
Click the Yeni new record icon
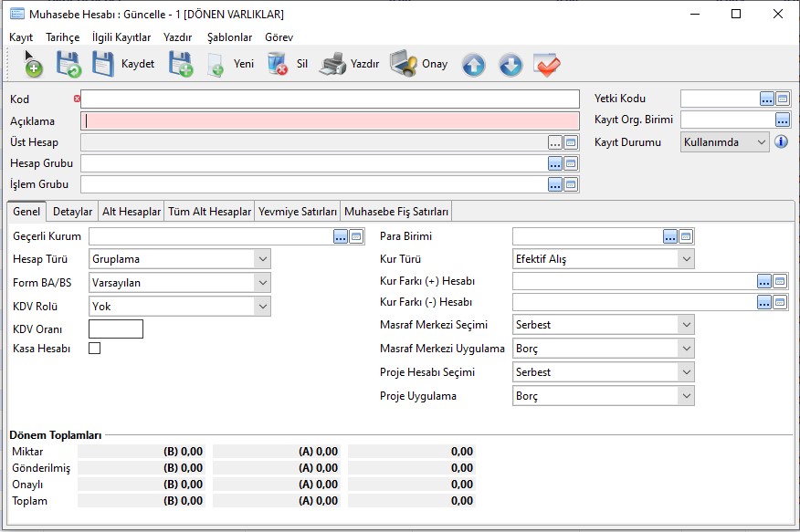coord(216,65)
